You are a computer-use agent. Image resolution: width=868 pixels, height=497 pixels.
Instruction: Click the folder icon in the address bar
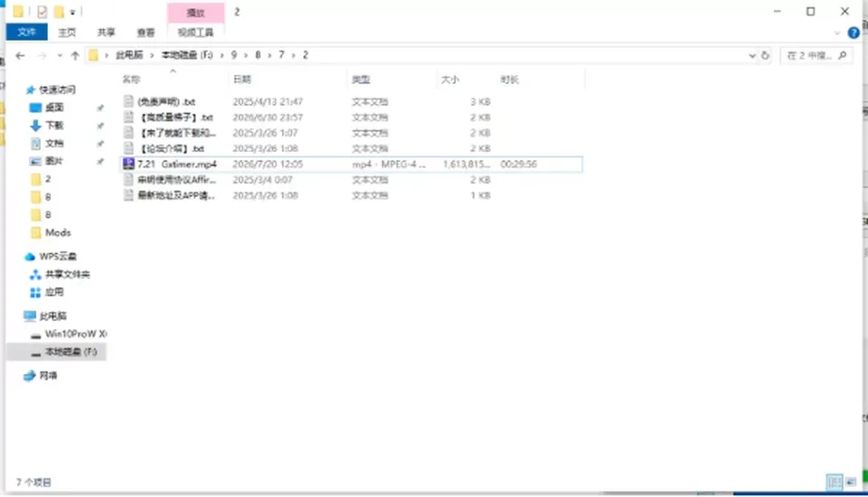93,55
